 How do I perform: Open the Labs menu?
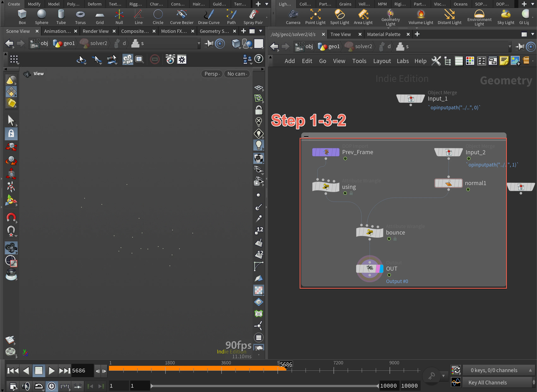click(x=403, y=61)
